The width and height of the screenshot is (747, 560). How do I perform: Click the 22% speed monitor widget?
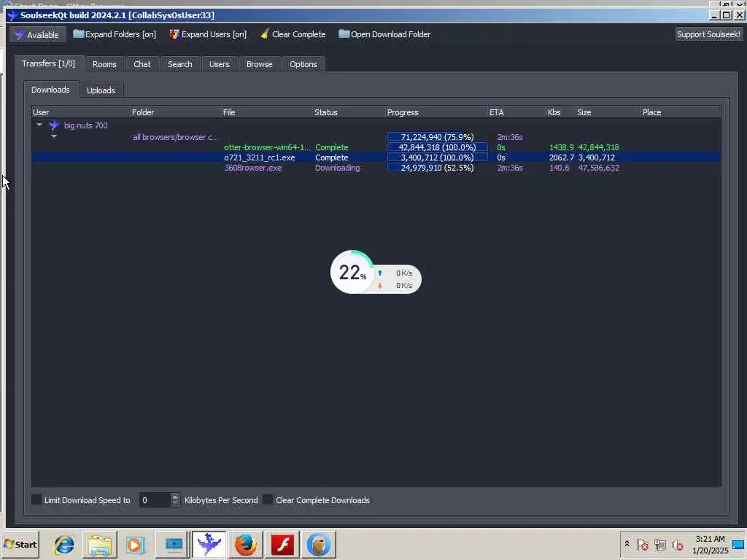[x=376, y=273]
